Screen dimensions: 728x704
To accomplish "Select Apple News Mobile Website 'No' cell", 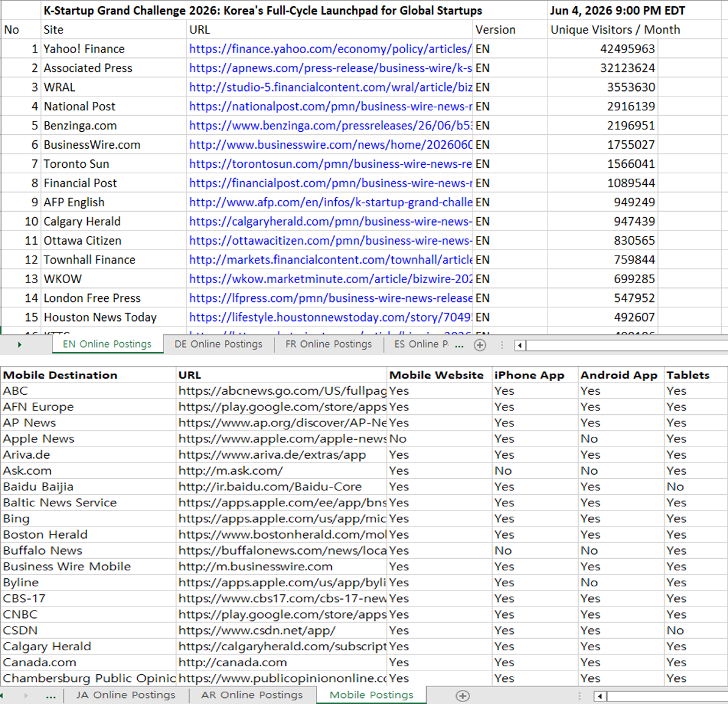I will tap(440, 439).
